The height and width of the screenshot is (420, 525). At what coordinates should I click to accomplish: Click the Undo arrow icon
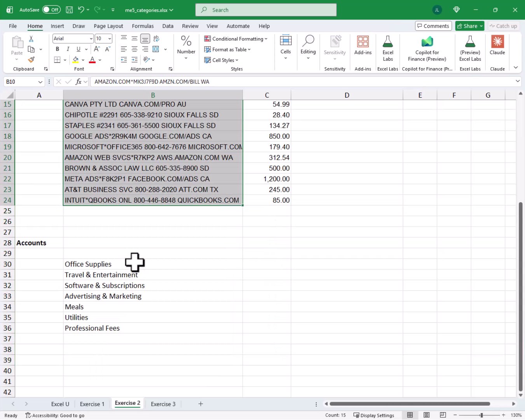(81, 10)
